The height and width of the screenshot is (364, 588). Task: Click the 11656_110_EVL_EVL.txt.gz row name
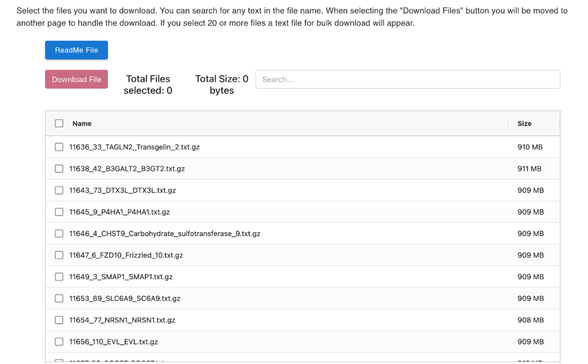(113, 342)
